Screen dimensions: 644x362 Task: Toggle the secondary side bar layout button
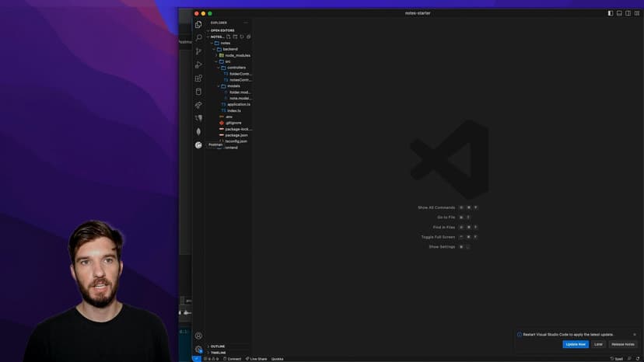628,13
